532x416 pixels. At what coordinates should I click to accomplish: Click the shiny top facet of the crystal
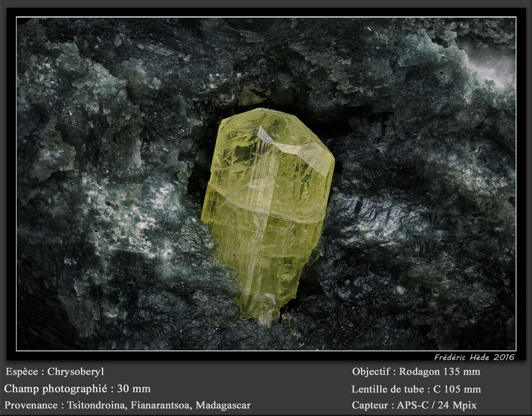point(295,148)
